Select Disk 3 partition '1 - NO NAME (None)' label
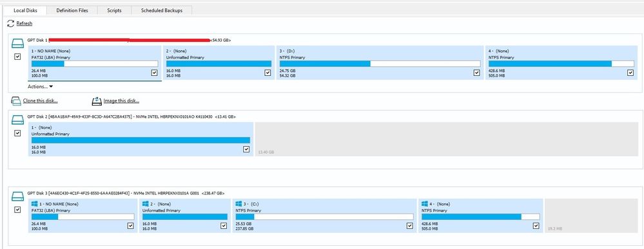The image size is (644, 249). [x=59, y=204]
